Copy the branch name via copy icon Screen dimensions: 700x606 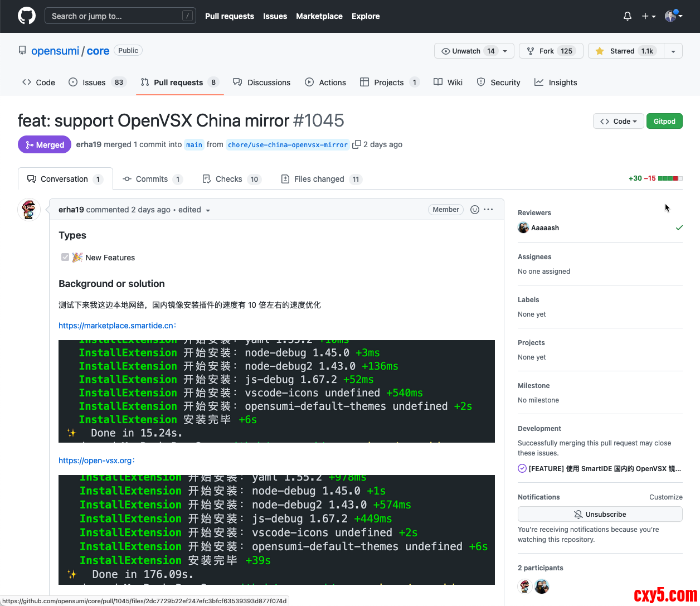tap(357, 144)
